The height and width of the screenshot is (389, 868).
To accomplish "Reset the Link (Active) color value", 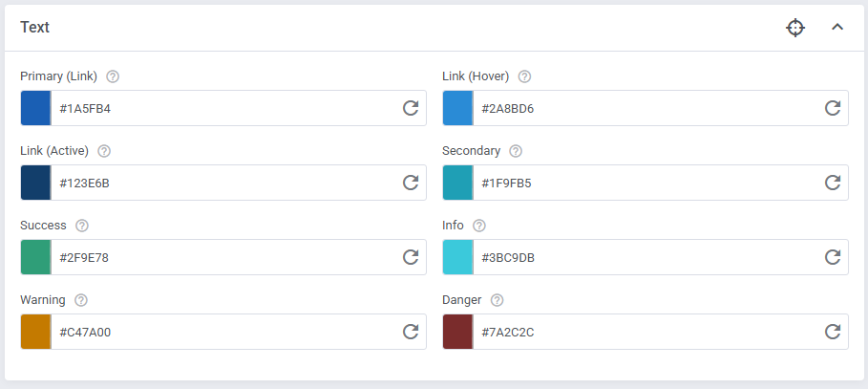I will [411, 183].
